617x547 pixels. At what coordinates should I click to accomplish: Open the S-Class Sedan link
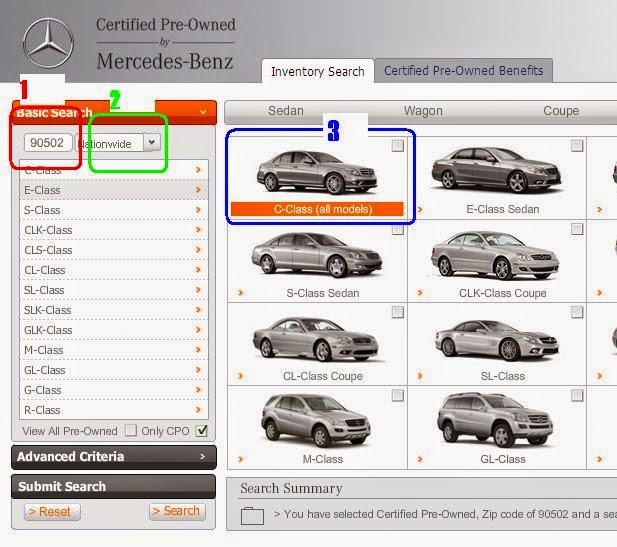click(323, 293)
